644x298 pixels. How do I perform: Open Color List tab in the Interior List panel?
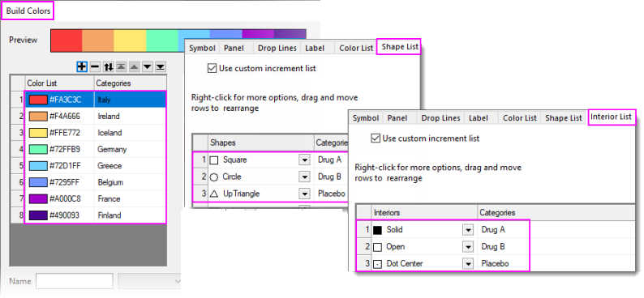coord(520,118)
